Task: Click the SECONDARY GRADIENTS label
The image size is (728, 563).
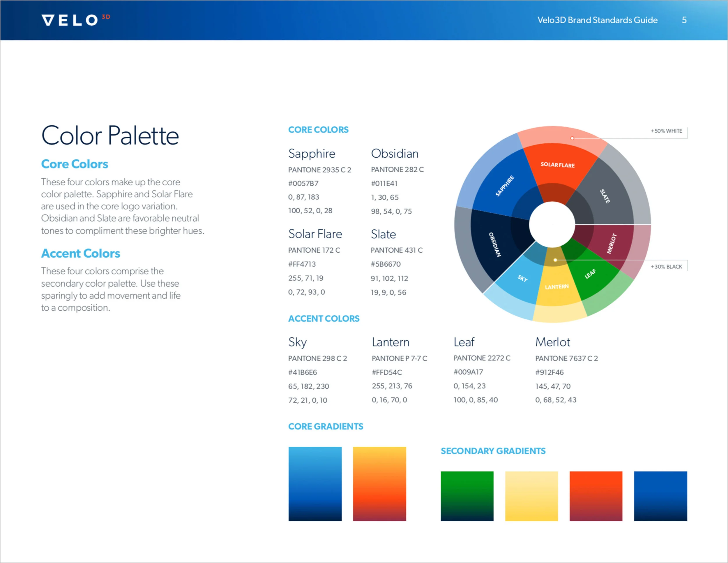Action: pyautogui.click(x=493, y=451)
